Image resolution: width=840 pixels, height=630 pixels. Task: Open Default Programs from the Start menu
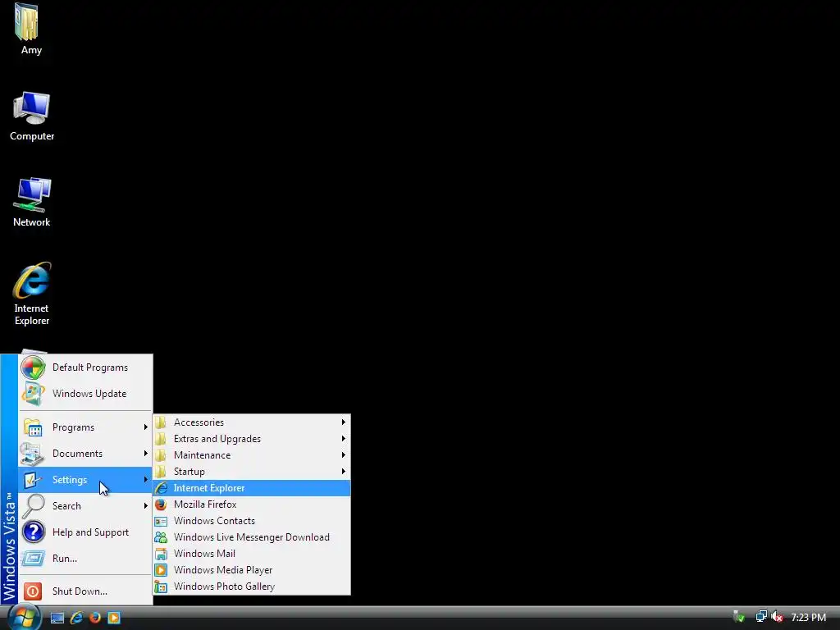point(85,367)
